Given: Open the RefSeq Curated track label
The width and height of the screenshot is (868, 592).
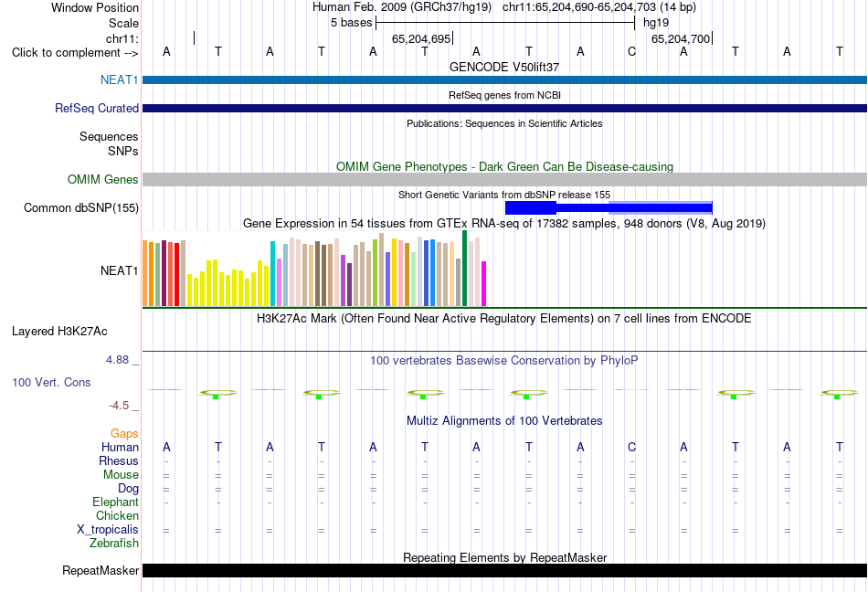Looking at the screenshot, I should 96,108.
